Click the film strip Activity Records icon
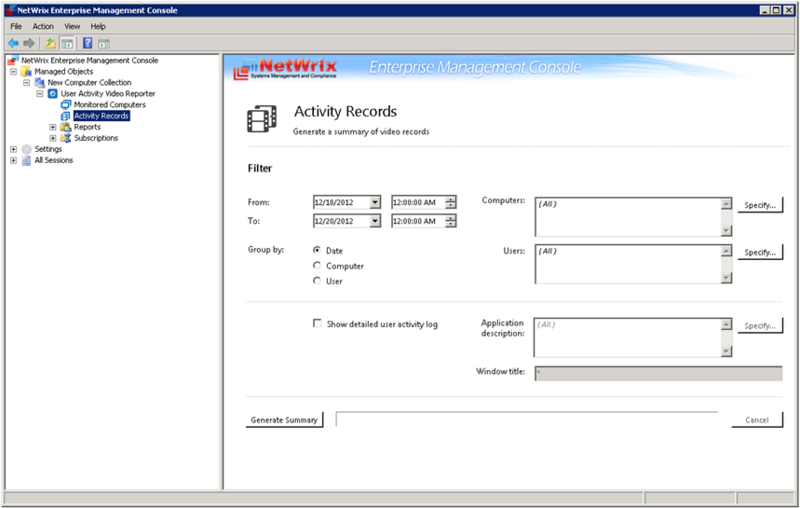 click(x=262, y=119)
